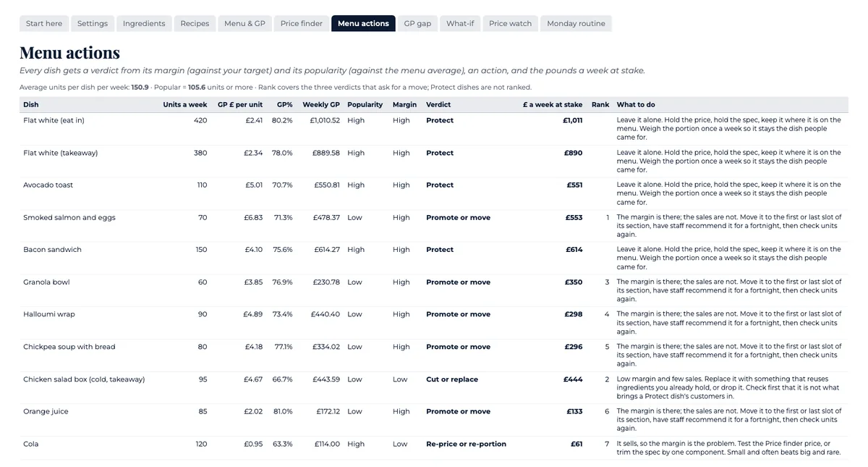Open the Price finder tab
868x467 pixels.
(302, 23)
